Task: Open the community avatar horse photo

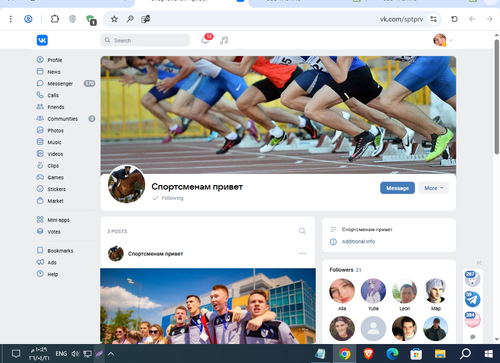Action: (126, 184)
